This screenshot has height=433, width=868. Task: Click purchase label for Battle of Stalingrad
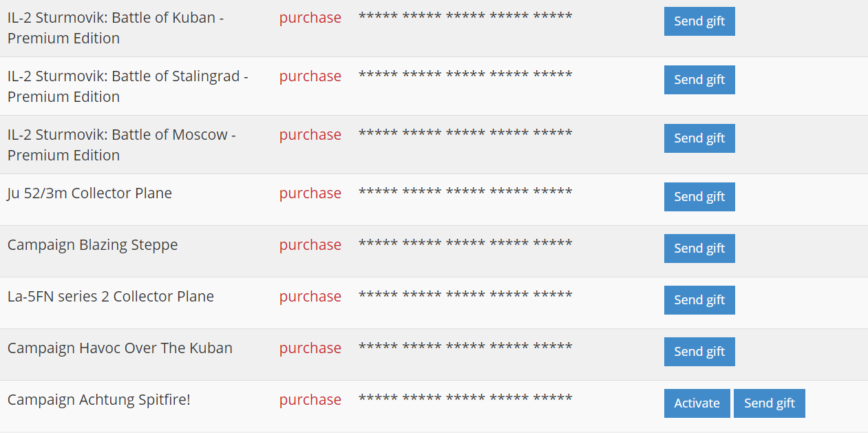310,76
